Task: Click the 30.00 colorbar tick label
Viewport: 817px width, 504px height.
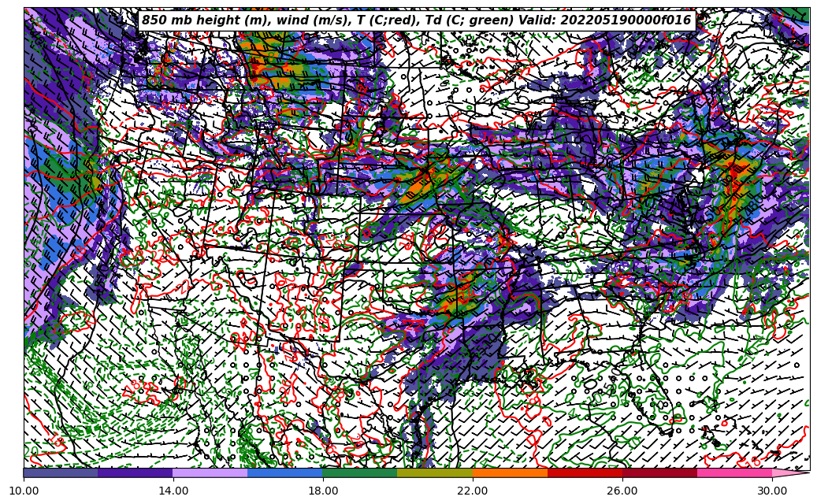Action: click(772, 491)
